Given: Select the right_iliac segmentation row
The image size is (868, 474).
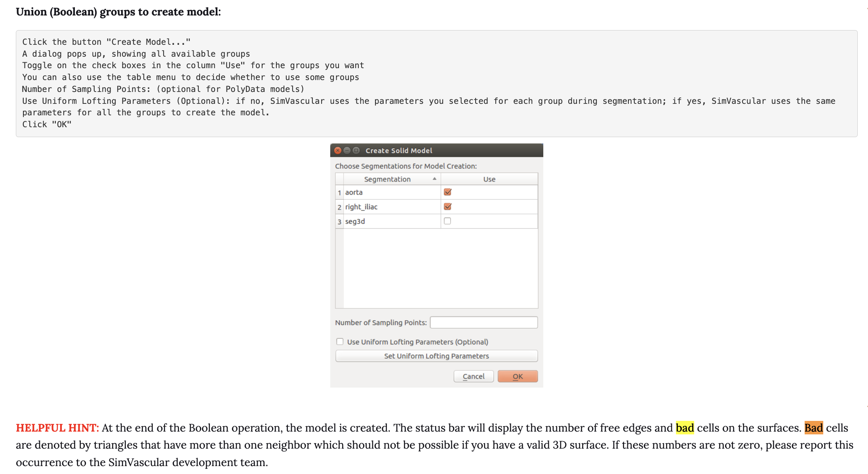Looking at the screenshot, I should pyautogui.click(x=392, y=207).
